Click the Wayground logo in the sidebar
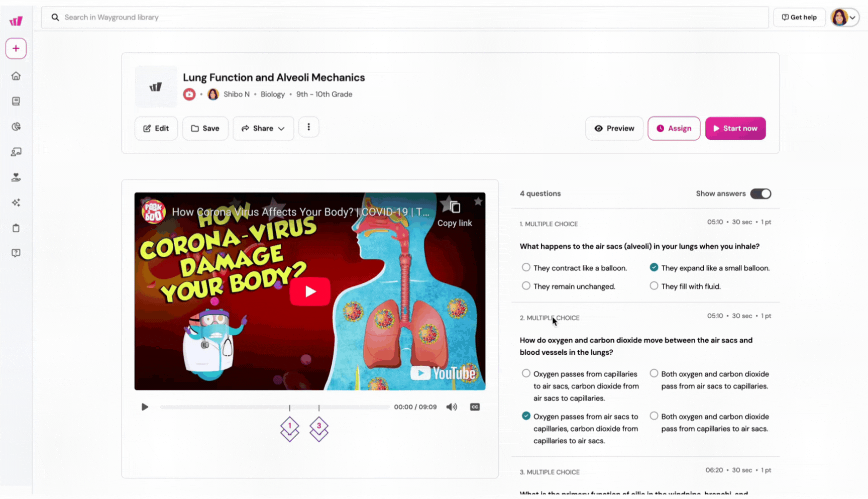The height and width of the screenshot is (499, 868). tap(16, 21)
